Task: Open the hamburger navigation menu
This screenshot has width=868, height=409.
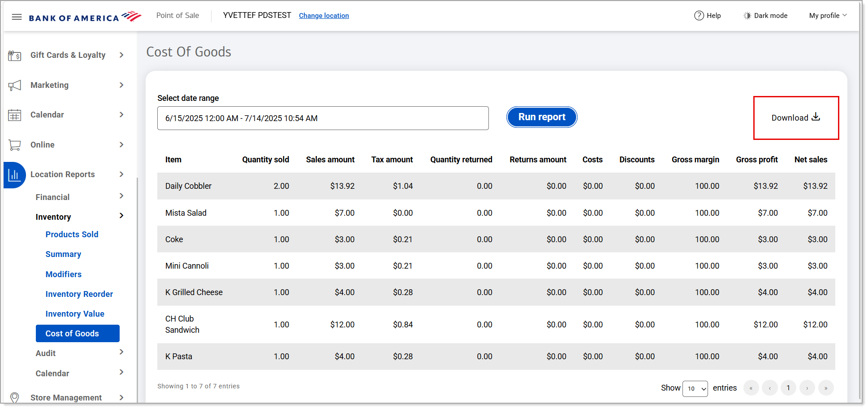Action: pyautogui.click(x=17, y=17)
